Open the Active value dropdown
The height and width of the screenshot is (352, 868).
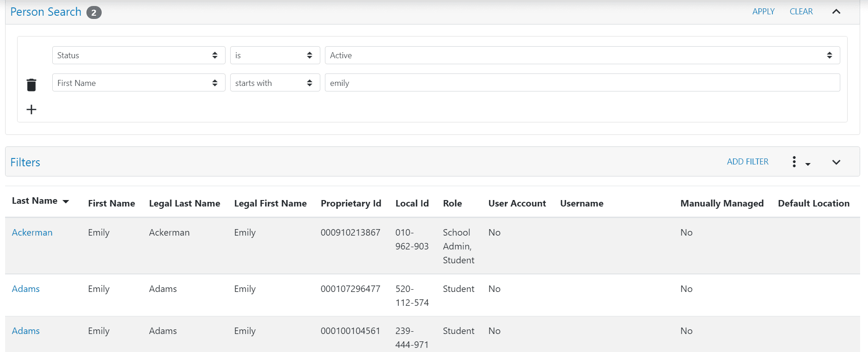click(x=582, y=55)
